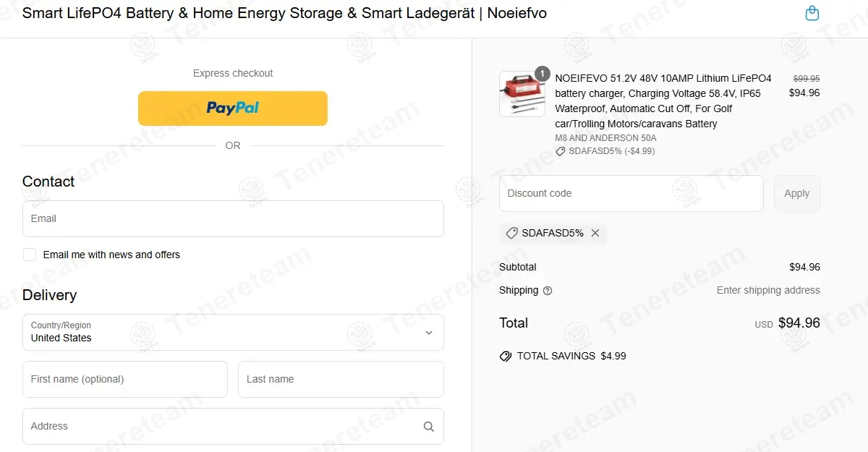Pay with PayPal express checkout
The height and width of the screenshot is (452, 868).
click(x=233, y=108)
